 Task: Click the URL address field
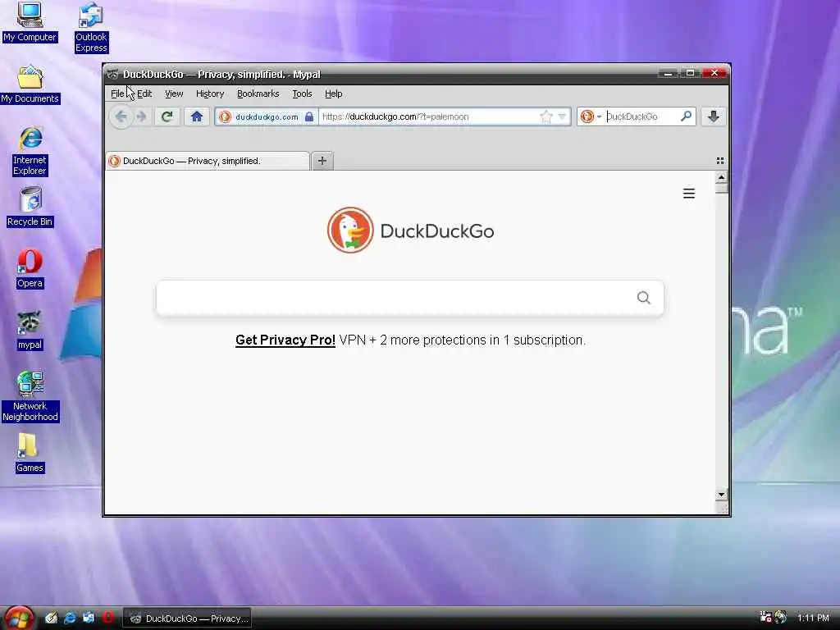point(428,116)
